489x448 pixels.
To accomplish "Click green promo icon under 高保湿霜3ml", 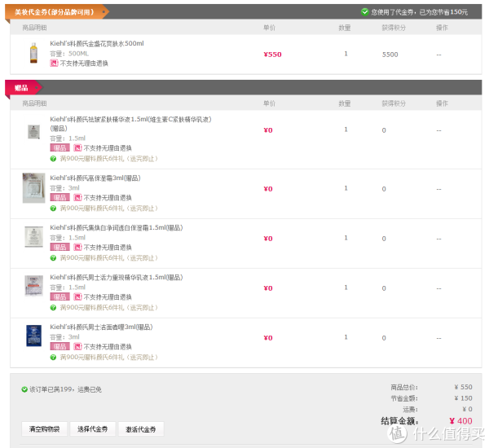I will coord(53,209).
